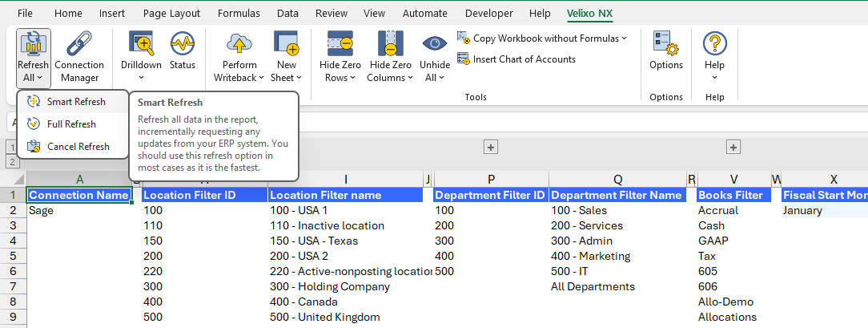The width and height of the screenshot is (868, 328).
Task: Select row 5 header
Action: pyautogui.click(x=13, y=256)
